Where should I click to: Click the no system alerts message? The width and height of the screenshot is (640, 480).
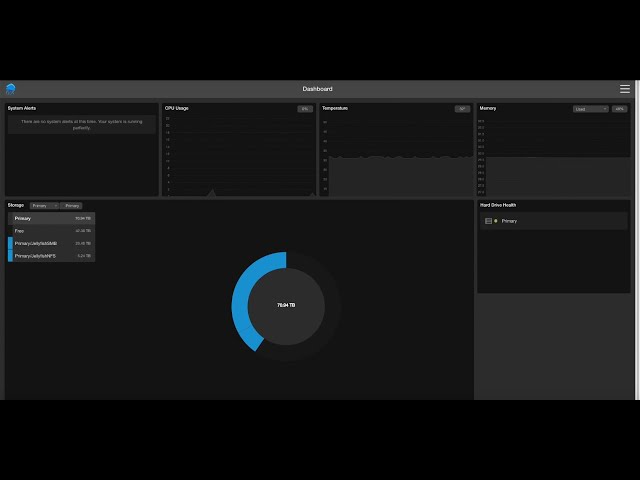point(82,124)
